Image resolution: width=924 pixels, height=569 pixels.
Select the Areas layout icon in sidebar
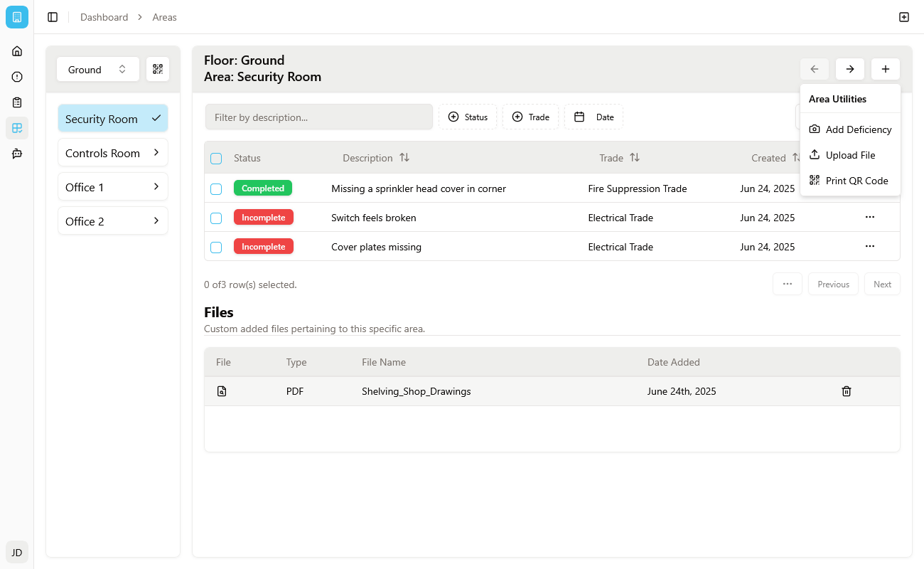tap(17, 128)
